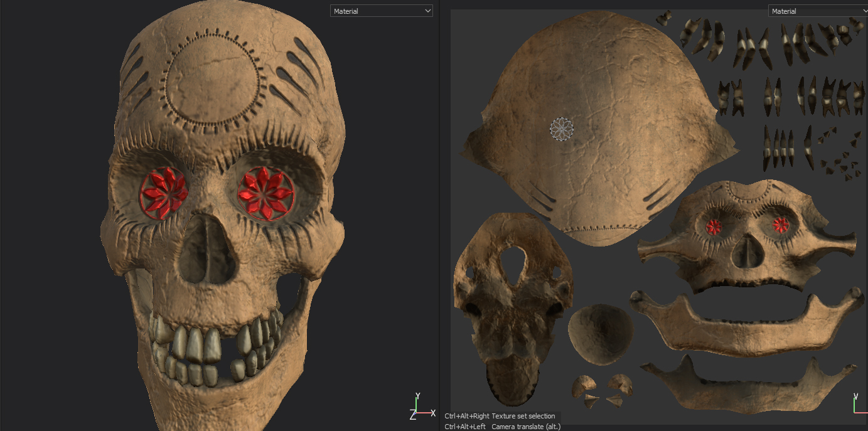Click the flower brush cursor on cranium UV island
The image size is (868, 431).
click(562, 129)
